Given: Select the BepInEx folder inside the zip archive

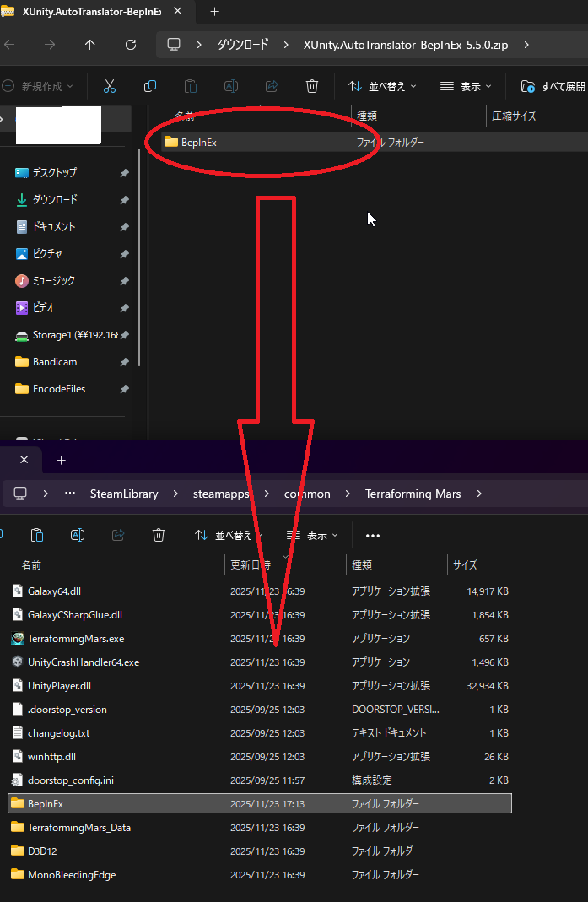Looking at the screenshot, I should pos(198,143).
